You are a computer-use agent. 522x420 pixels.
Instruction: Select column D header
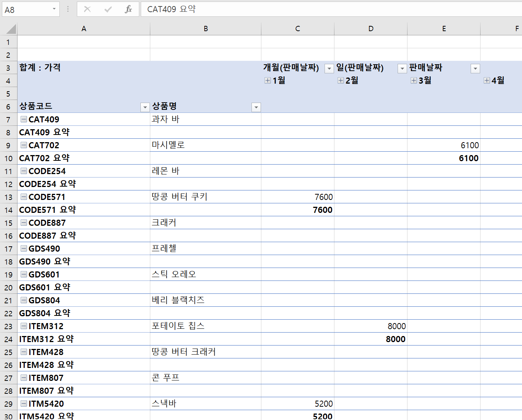point(371,29)
